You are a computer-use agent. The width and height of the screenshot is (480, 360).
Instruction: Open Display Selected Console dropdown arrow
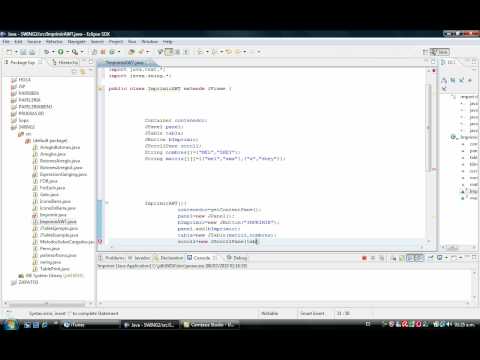point(446,258)
